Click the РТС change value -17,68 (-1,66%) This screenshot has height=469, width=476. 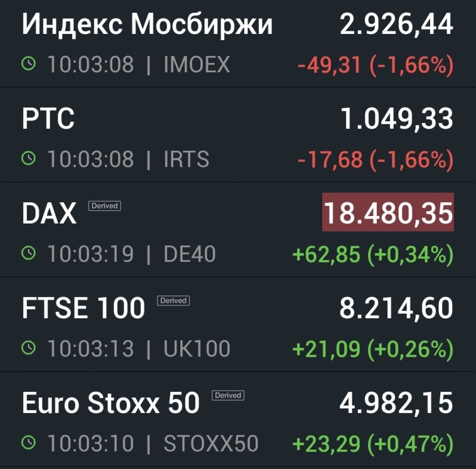pyautogui.click(x=375, y=159)
